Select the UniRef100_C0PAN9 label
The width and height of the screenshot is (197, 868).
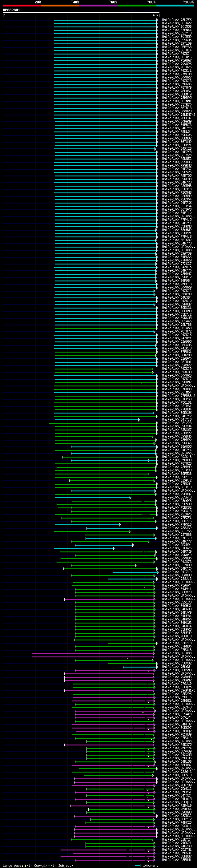click(x=177, y=122)
